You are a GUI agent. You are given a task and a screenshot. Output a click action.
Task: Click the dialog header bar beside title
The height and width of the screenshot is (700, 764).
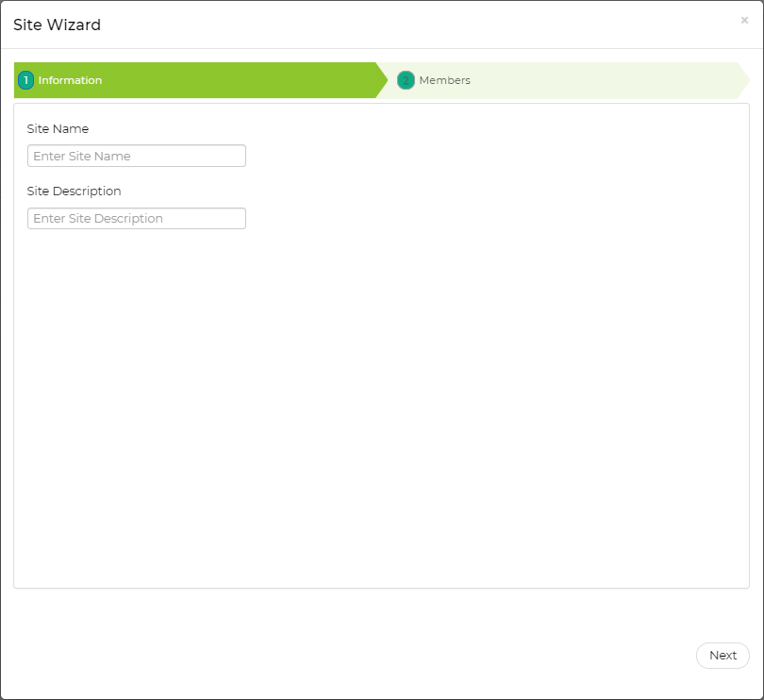[x=377, y=25]
